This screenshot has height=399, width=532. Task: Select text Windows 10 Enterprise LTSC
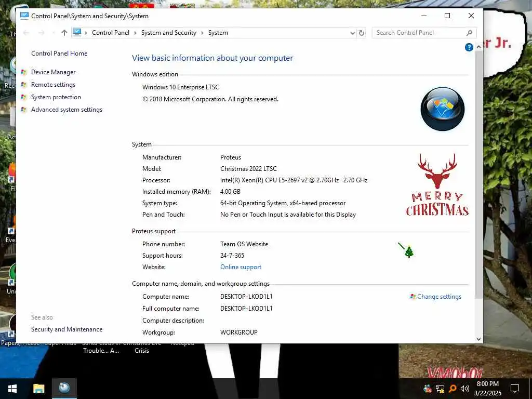pos(181,87)
